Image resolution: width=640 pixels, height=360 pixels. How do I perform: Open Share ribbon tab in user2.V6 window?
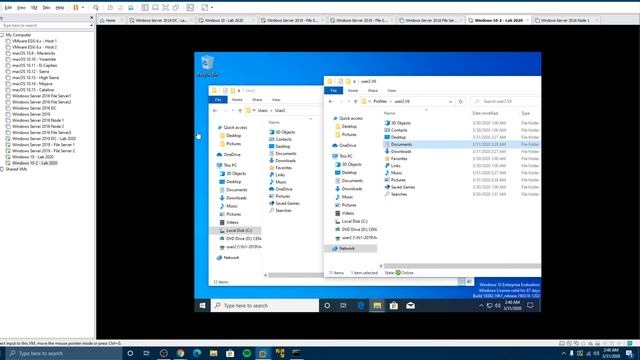(x=373, y=90)
